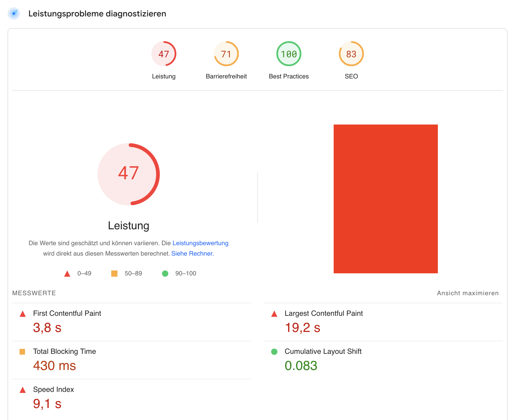522x420 pixels.
Task: Click the Barrierefreiheit label
Action: point(226,76)
